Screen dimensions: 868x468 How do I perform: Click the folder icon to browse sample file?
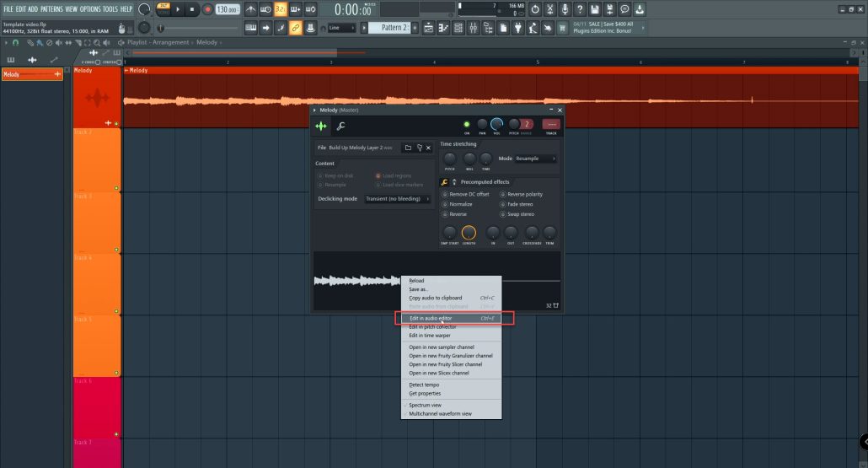coord(408,148)
